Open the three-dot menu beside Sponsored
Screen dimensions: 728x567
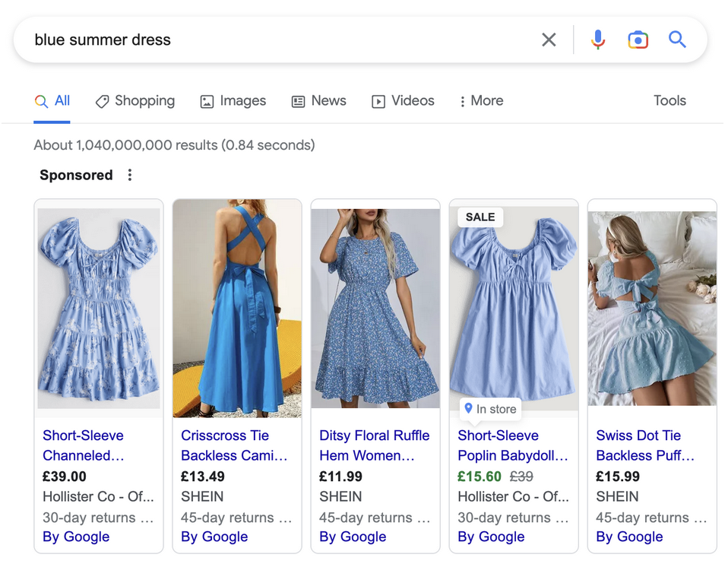[130, 175]
